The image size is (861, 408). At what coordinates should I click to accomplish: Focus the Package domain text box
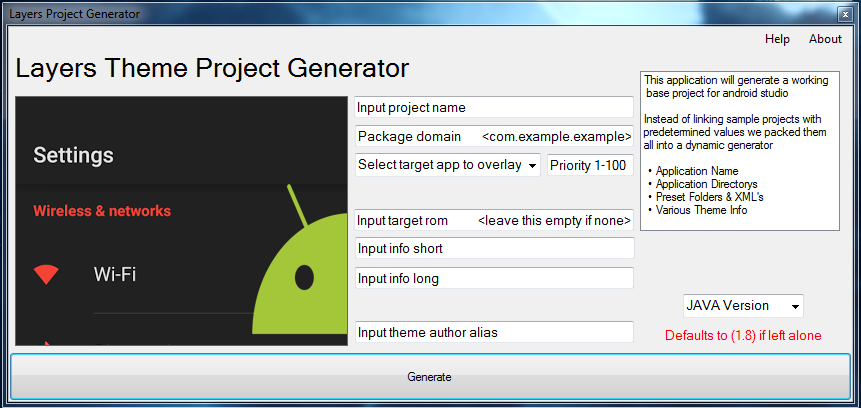494,136
